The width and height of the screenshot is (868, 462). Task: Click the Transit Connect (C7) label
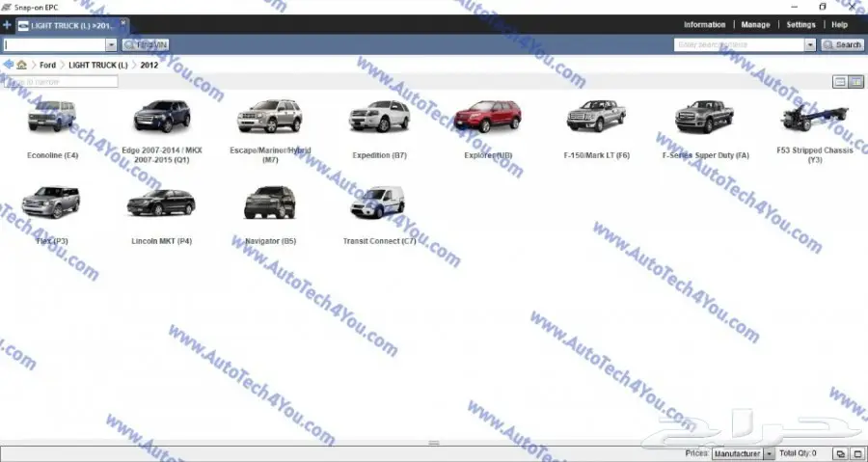379,241
